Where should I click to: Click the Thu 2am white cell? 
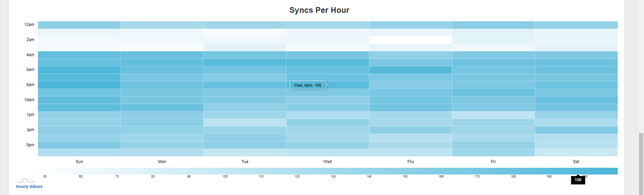(x=411, y=40)
